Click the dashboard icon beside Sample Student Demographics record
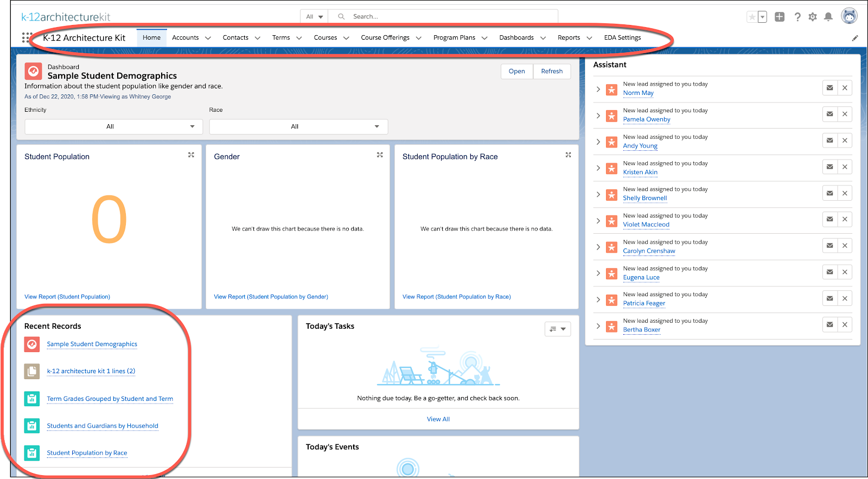This screenshot has width=868, height=479. (x=32, y=344)
